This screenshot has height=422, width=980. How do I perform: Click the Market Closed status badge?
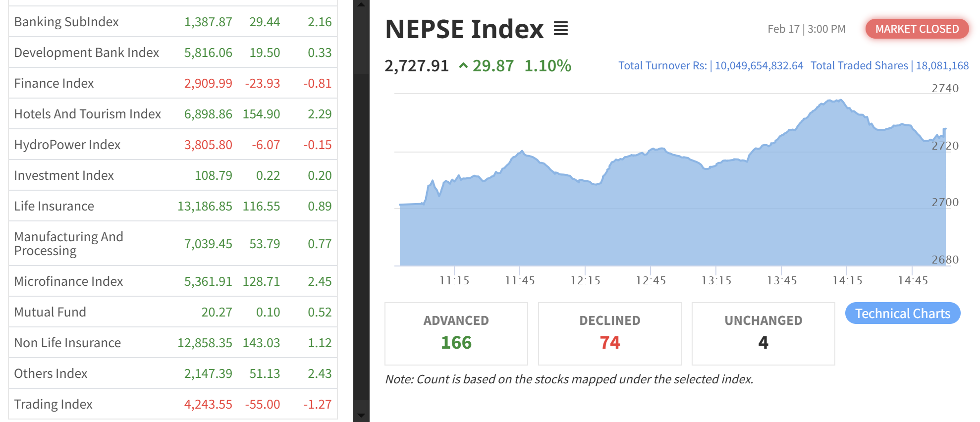coord(917,29)
